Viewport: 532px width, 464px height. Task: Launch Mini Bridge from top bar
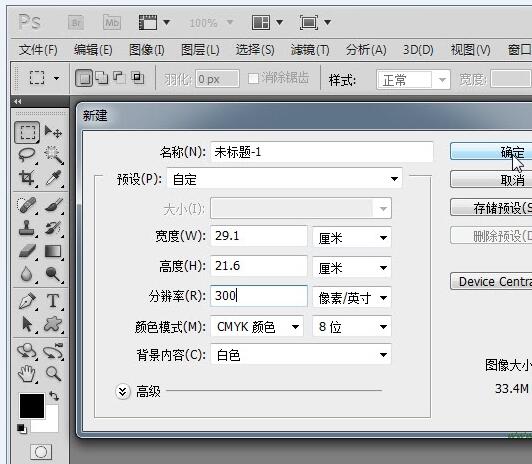(x=112, y=23)
